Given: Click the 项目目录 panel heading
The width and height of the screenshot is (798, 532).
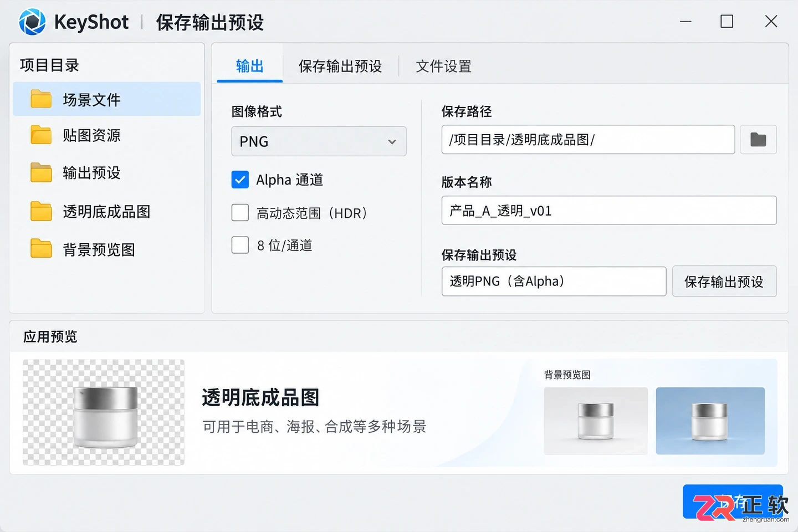Looking at the screenshot, I should [x=49, y=65].
